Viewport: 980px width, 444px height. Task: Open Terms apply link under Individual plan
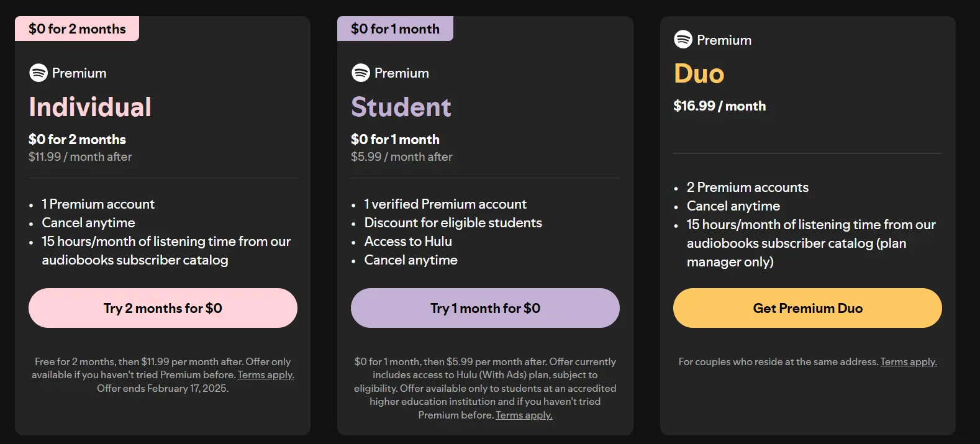coord(265,374)
